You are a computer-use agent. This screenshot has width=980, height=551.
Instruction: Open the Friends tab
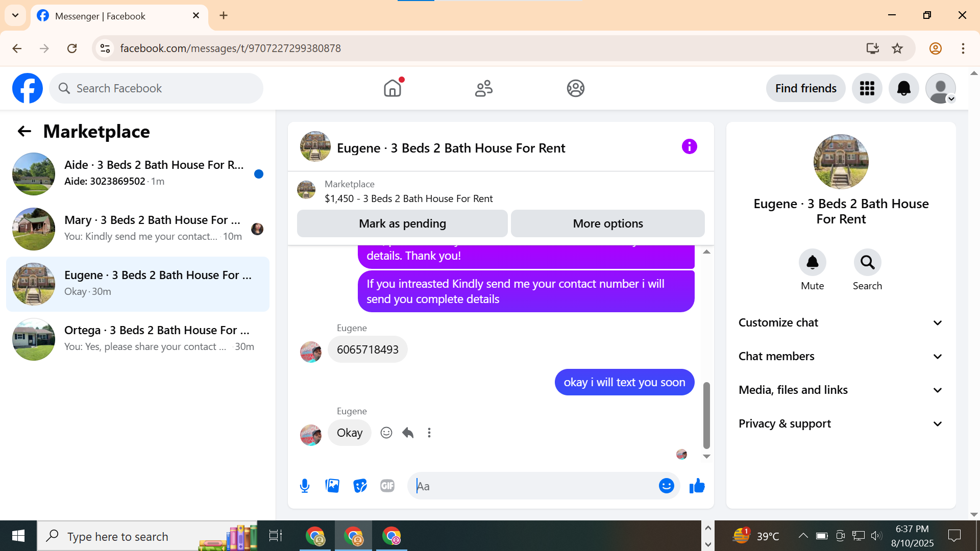483,88
